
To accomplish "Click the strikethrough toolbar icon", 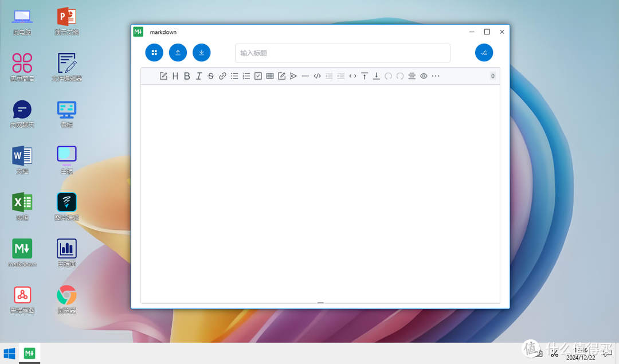I will point(210,76).
